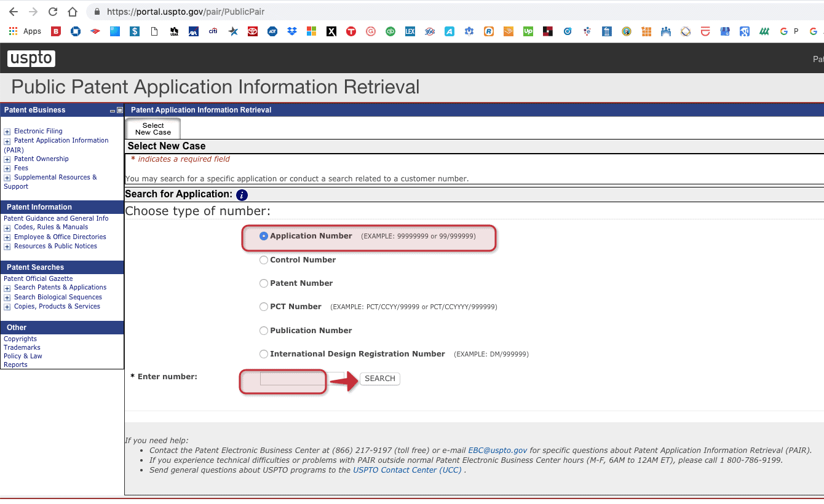Screen dimensions: 824x504
Task: Select the PCT Number radio button
Action: tap(264, 307)
